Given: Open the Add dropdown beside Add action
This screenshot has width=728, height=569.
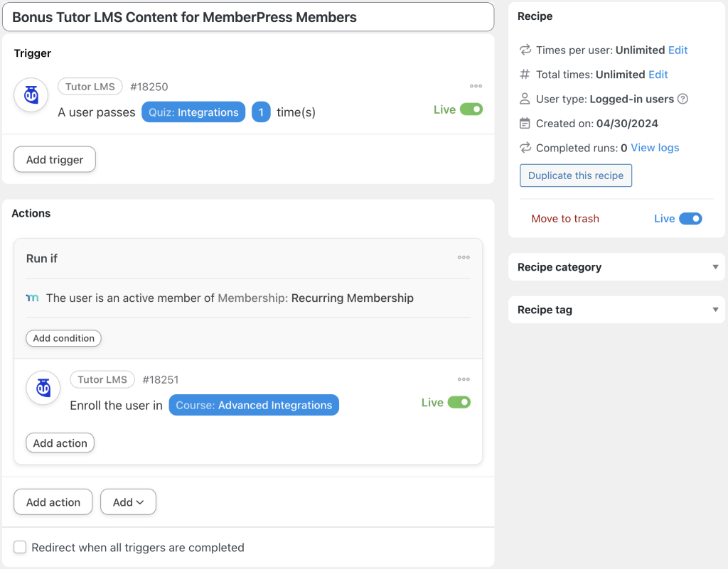Looking at the screenshot, I should pyautogui.click(x=128, y=502).
